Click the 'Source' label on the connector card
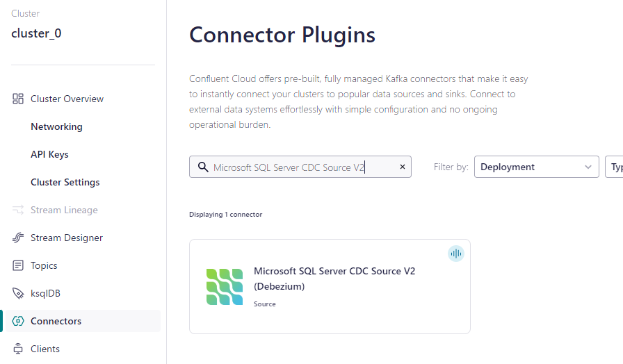623x364 pixels. coord(265,304)
